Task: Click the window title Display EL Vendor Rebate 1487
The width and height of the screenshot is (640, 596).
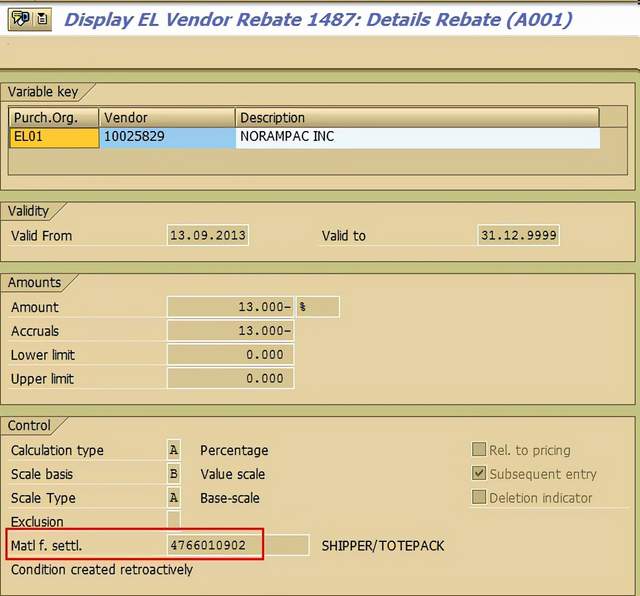Action: pyautogui.click(x=318, y=20)
